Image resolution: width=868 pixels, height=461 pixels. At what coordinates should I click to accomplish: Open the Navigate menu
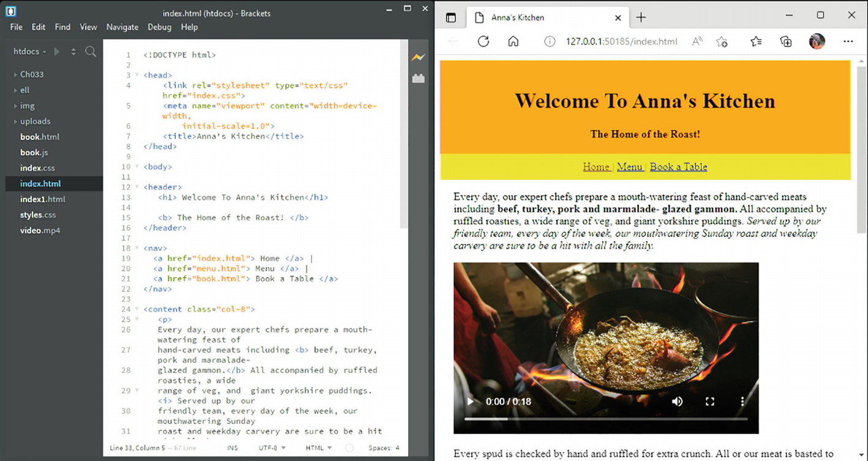(x=122, y=27)
